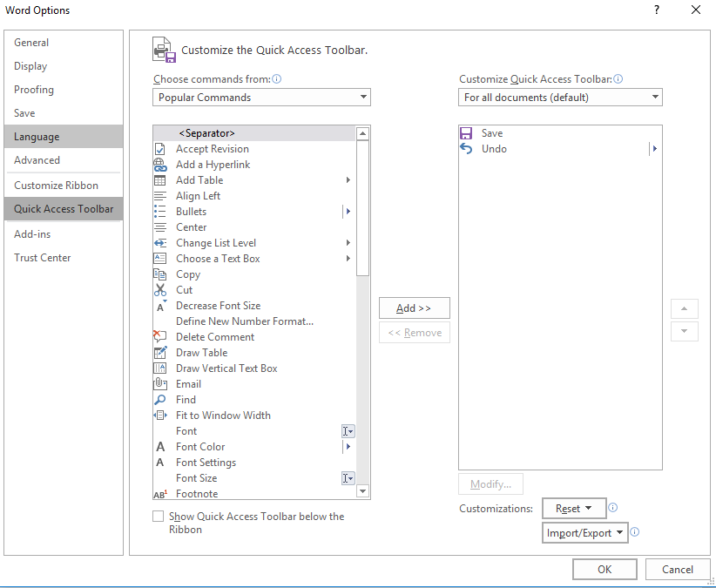Screen dimensions: 716x588
Task: Enable Show Quick Access Toolbar below the Ribbon
Action: (x=158, y=517)
